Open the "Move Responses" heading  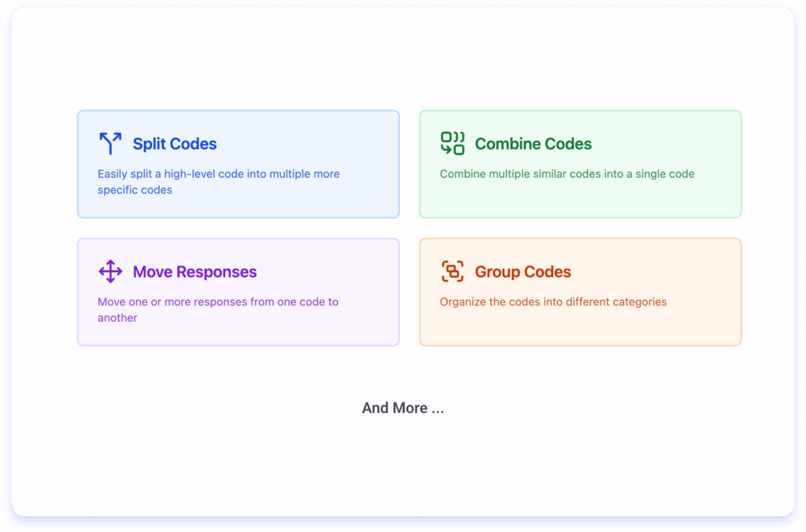coord(194,272)
